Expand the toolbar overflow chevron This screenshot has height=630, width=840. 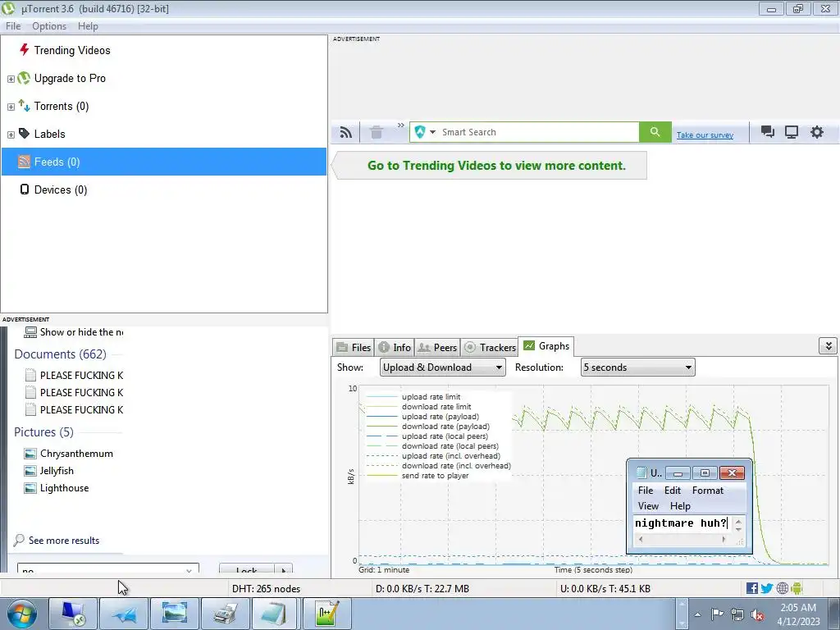click(400, 126)
